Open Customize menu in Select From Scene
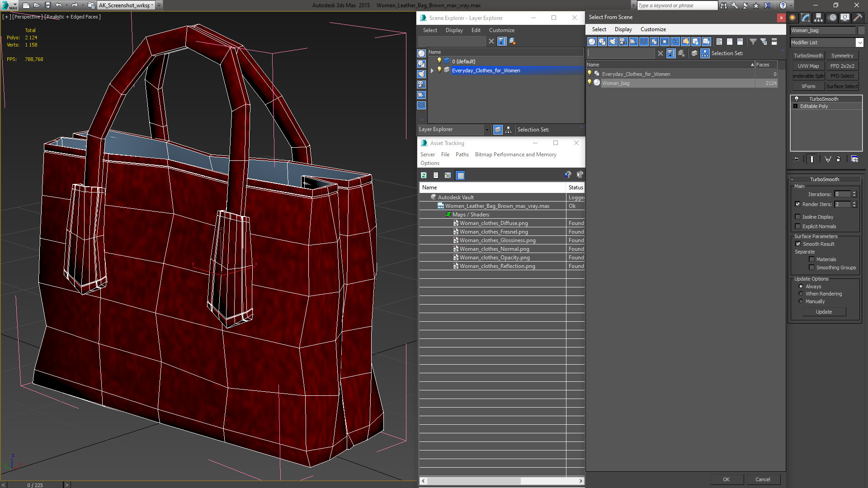Screen dimensions: 868x488 pyautogui.click(x=653, y=29)
